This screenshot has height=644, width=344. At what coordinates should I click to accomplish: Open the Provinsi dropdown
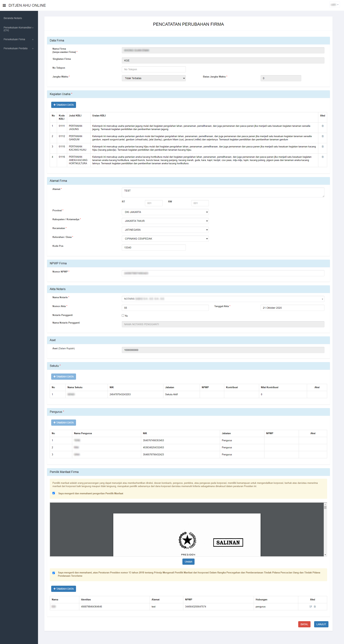[x=165, y=212]
